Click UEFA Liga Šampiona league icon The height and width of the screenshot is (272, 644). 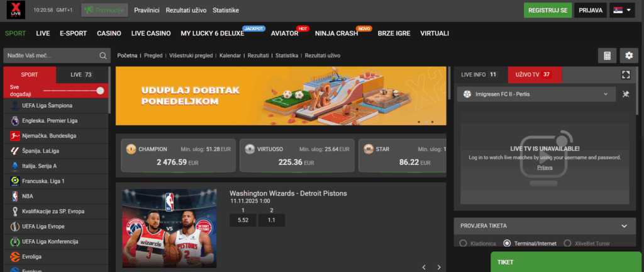(x=15, y=106)
